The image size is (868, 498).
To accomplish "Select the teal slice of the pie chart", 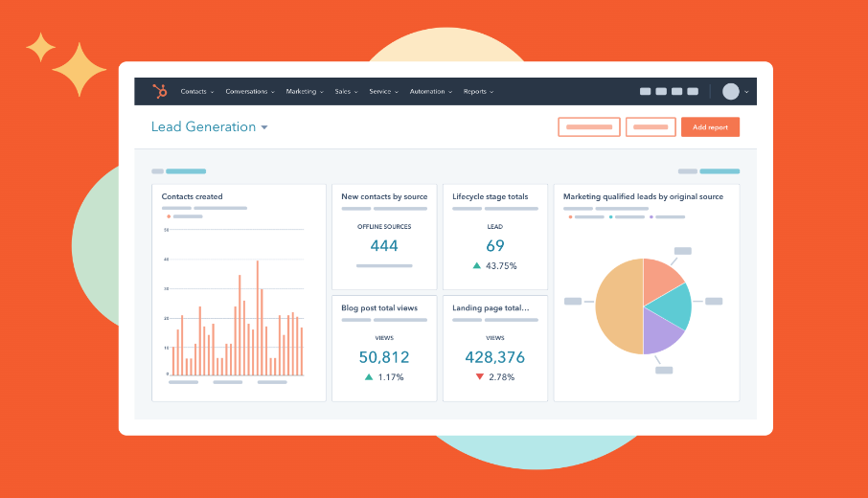I will tap(670, 301).
